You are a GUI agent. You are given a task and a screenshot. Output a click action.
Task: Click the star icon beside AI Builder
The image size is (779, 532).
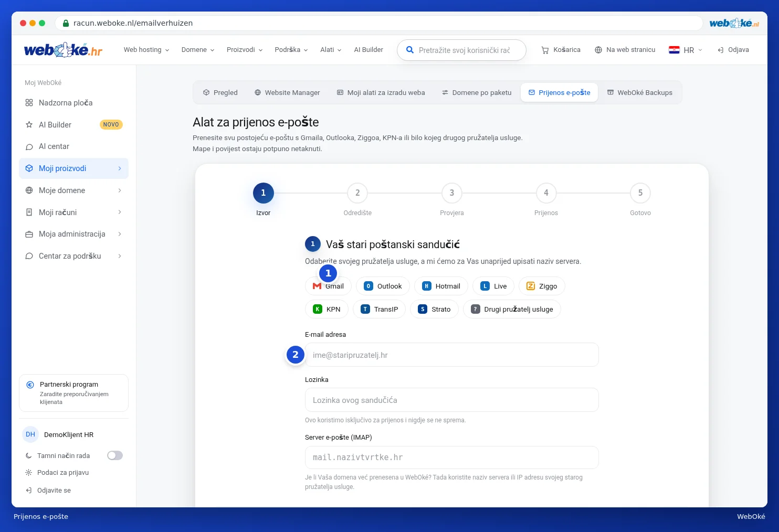(x=29, y=125)
